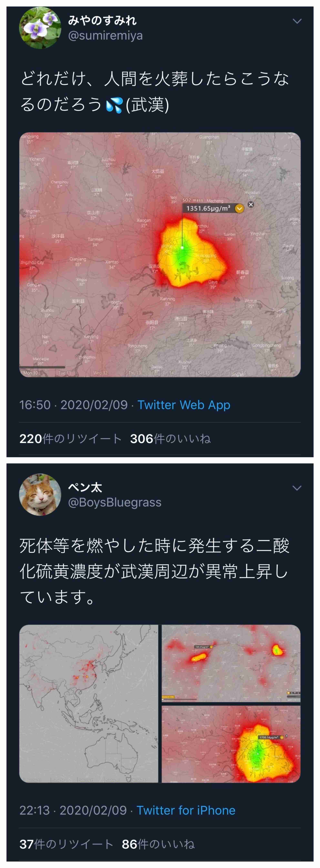Open the violet flower profile avatar
Screen dimensions: 320x868
pos(40,28)
